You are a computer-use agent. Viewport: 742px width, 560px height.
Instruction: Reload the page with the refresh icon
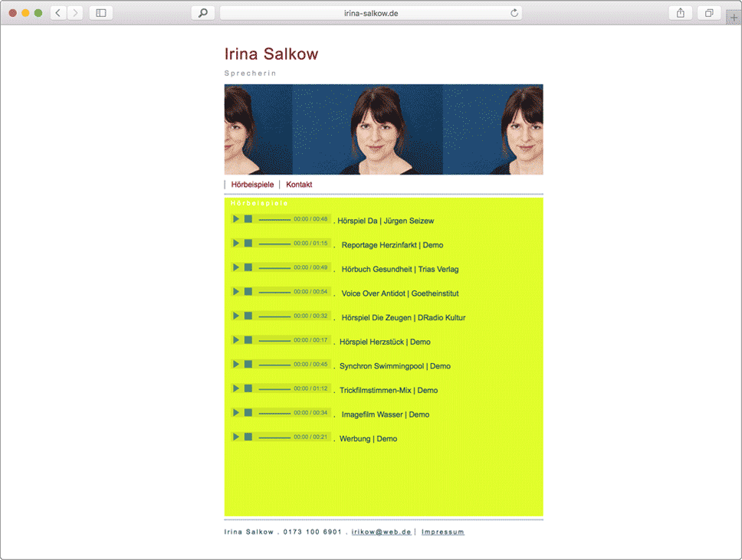coord(514,13)
